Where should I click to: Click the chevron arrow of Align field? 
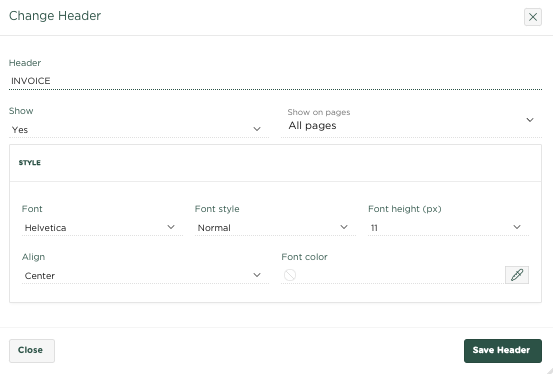[257, 275]
